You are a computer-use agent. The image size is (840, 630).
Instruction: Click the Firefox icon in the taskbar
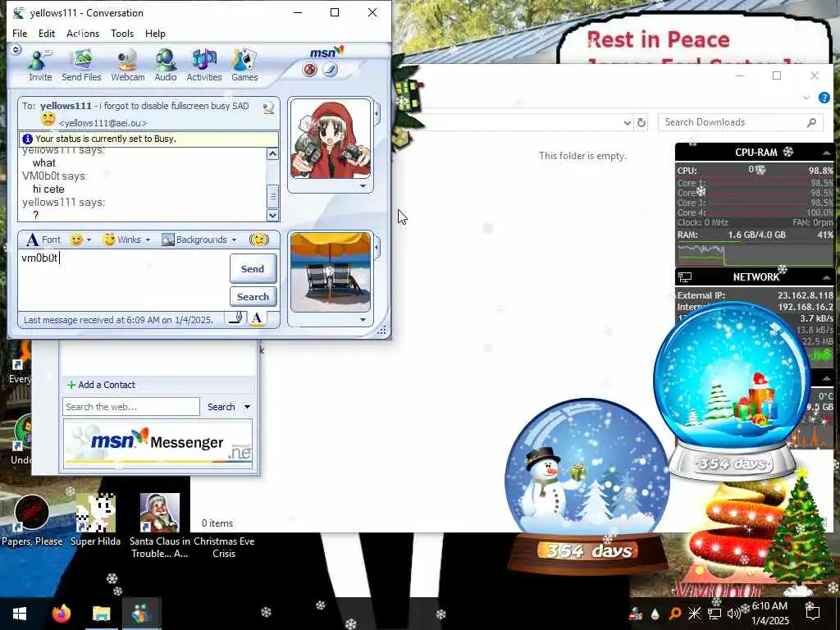pos(61,614)
